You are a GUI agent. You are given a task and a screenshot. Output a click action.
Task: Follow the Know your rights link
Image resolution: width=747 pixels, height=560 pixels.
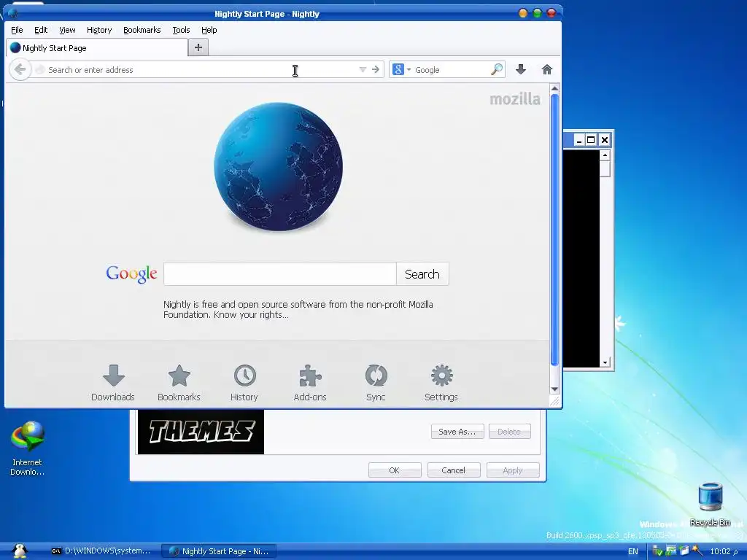point(251,315)
